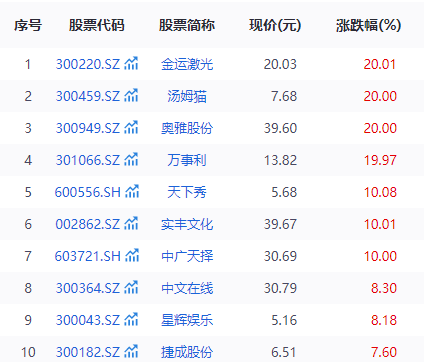Open stock code link 301066.SZ
This screenshot has width=424, height=362.
coord(88,160)
